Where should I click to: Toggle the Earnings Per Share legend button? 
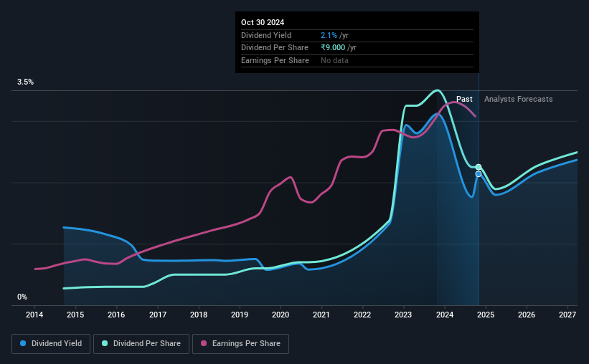tap(240, 344)
